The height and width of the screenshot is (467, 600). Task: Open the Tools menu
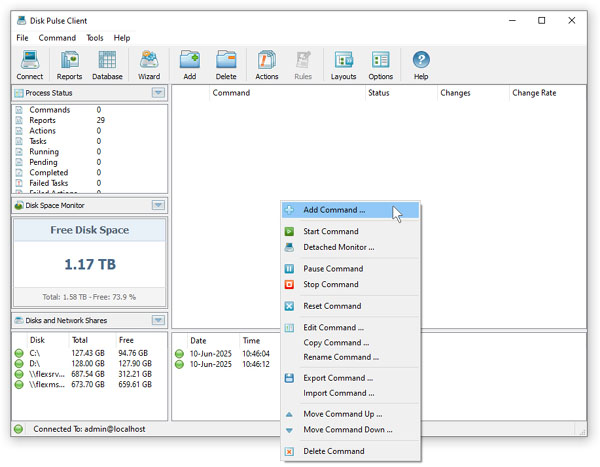95,38
